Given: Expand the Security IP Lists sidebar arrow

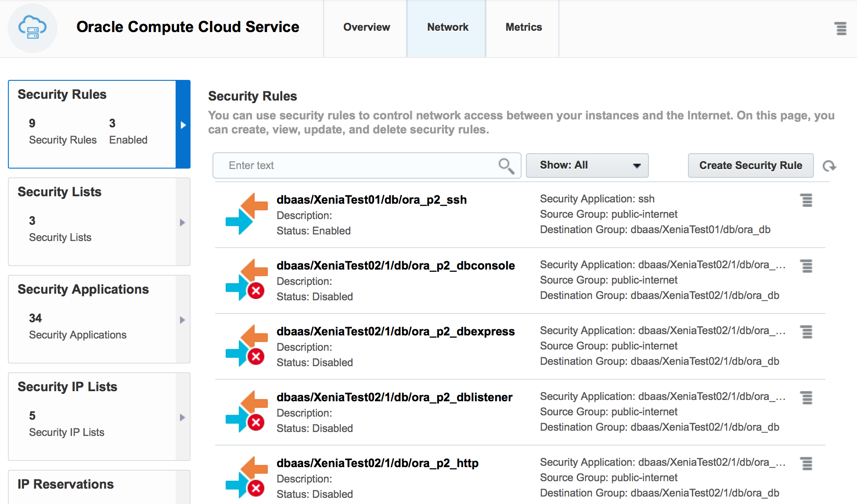Looking at the screenshot, I should 183,417.
